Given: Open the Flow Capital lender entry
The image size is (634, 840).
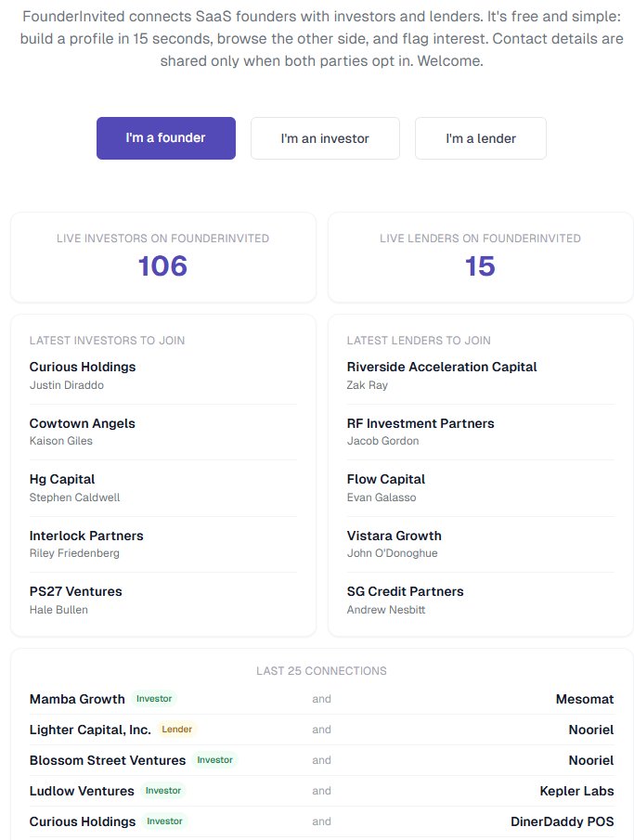Looking at the screenshot, I should (x=386, y=480).
